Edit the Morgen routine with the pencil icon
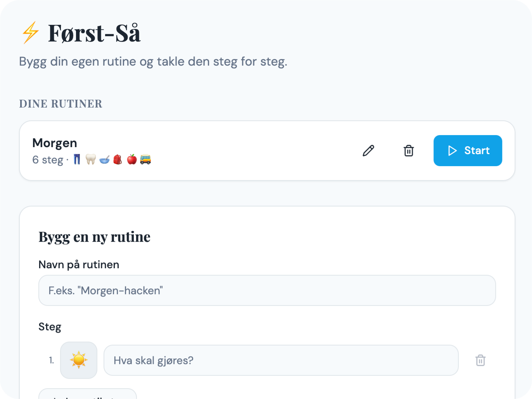This screenshot has width=532, height=399. tap(368, 151)
